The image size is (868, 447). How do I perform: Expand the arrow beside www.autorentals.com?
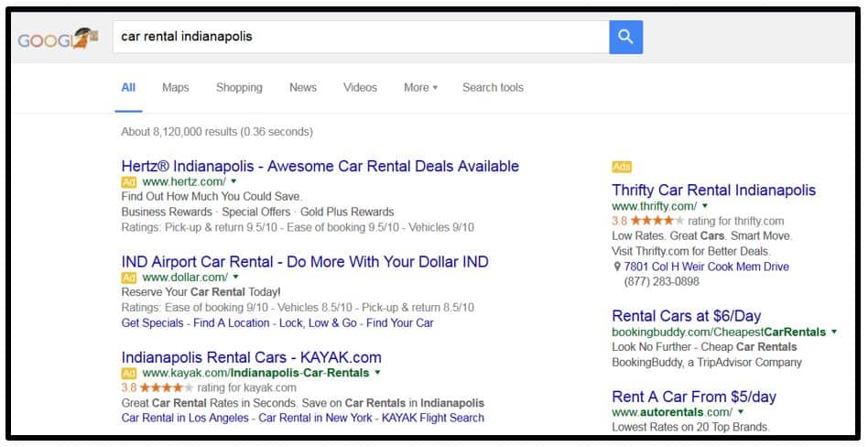click(x=741, y=412)
